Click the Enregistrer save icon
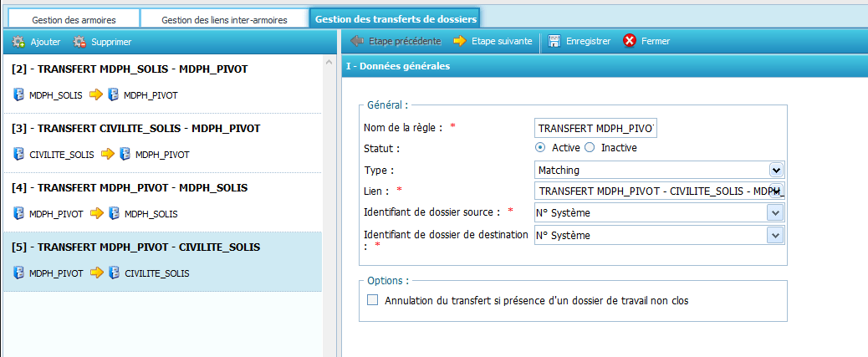868x357 pixels. point(554,41)
